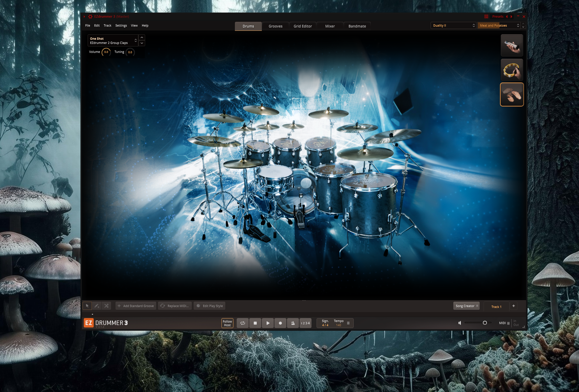Toggle the Follow Host button
Image resolution: width=579 pixels, height=392 pixels.
tap(227, 323)
